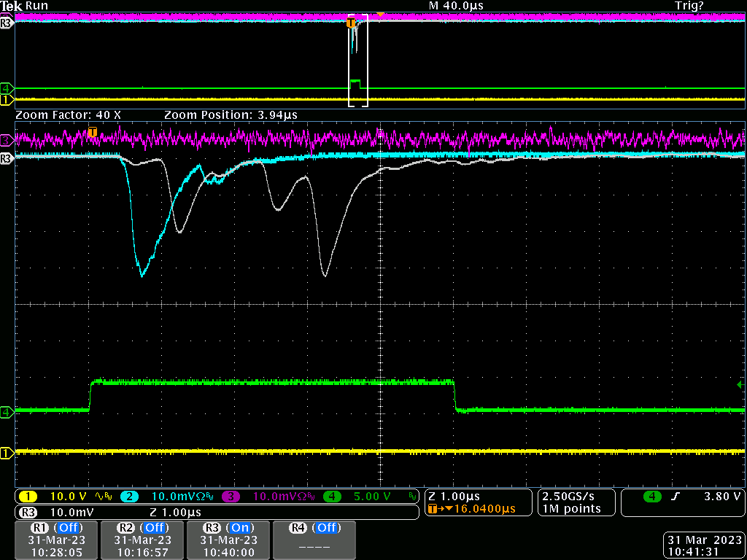Click the green channel 4 badge
This screenshot has width=747, height=560.
(x=333, y=497)
